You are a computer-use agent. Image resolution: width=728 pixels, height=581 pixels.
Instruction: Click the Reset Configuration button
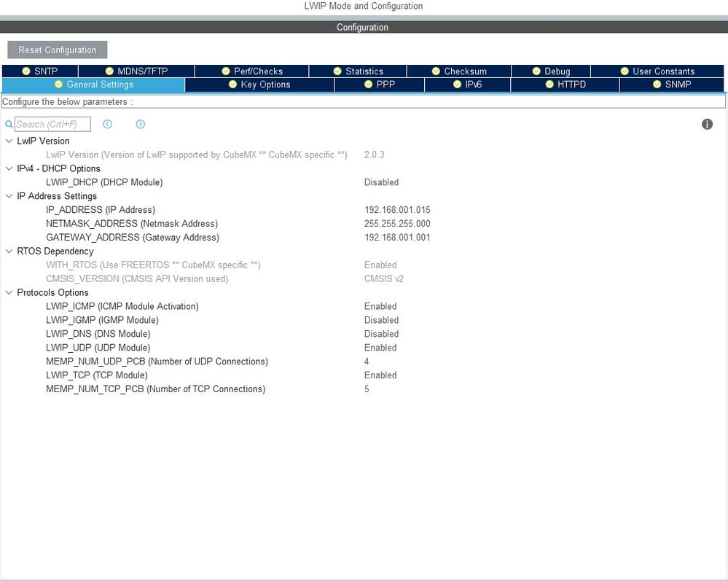click(58, 50)
